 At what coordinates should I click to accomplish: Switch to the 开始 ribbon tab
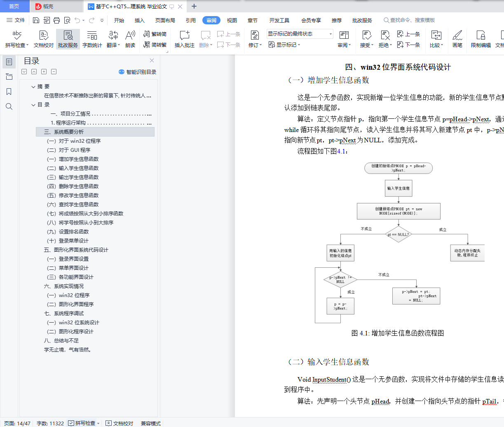coord(119,20)
